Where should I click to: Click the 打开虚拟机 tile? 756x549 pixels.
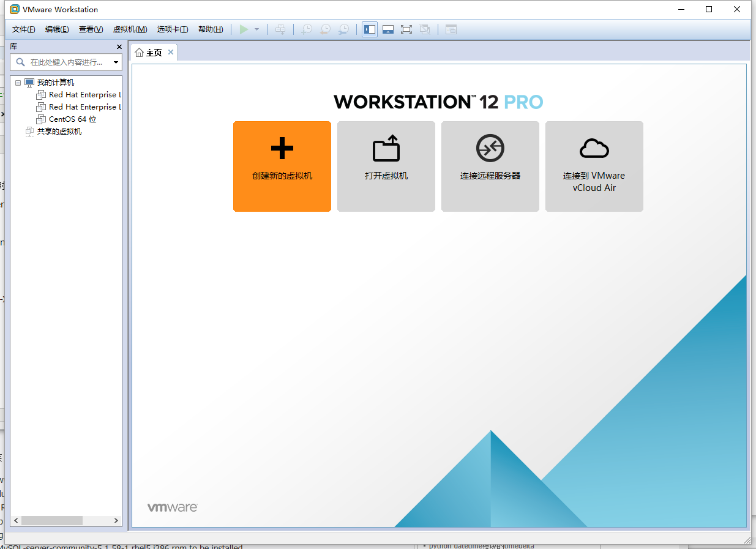point(386,166)
